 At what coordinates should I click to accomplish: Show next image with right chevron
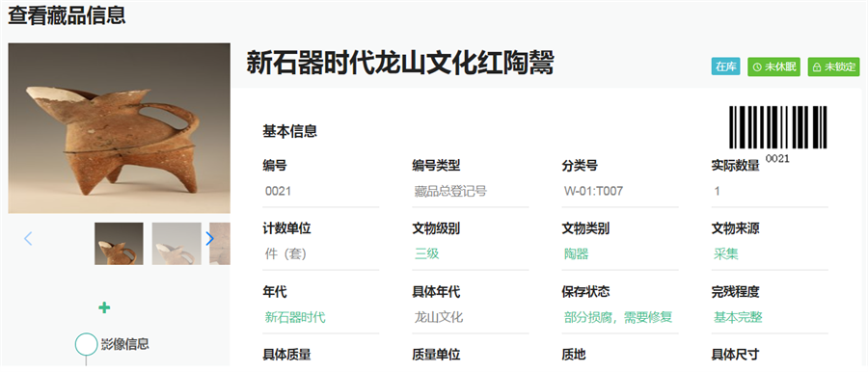pos(209,239)
